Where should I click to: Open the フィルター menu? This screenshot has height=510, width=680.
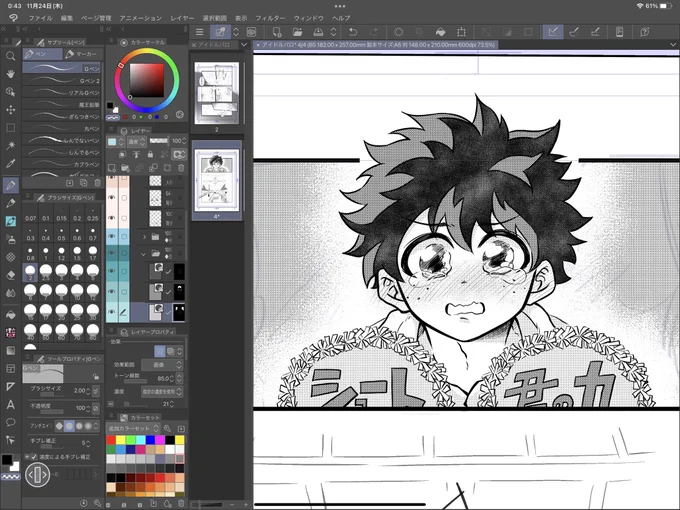270,18
